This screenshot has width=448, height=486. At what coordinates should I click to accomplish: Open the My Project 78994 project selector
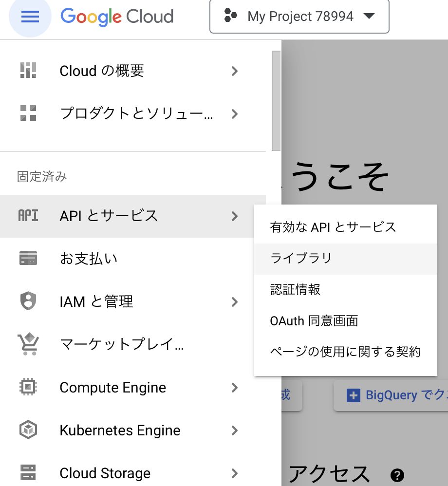tap(299, 17)
